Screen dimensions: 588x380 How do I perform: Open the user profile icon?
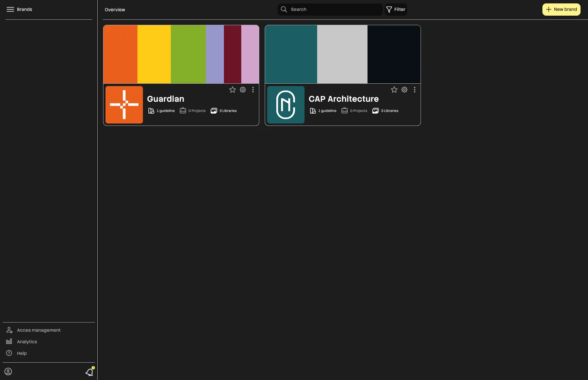click(x=8, y=371)
